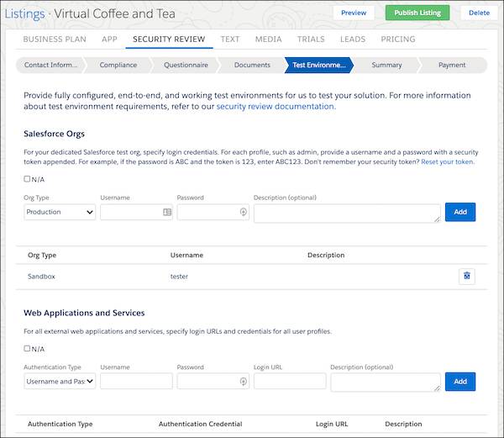
Task: Focus the Web Applications Description textarea
Action: click(x=386, y=383)
